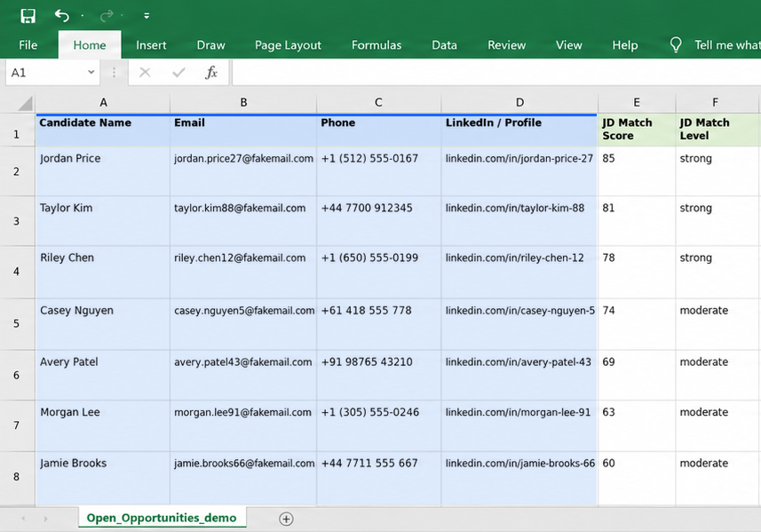Click the Insert Function fx icon

pos(211,73)
